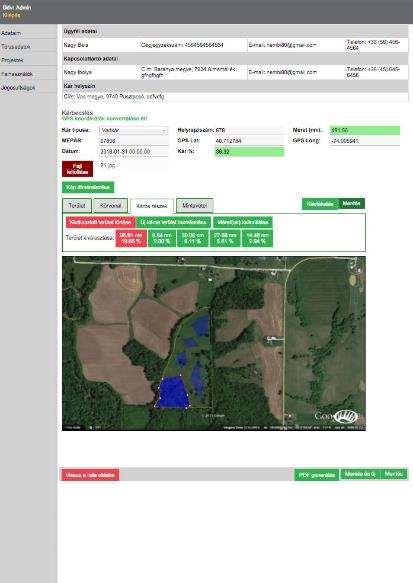
Task: Select the 14.48 nm area chip
Action: click(x=257, y=238)
